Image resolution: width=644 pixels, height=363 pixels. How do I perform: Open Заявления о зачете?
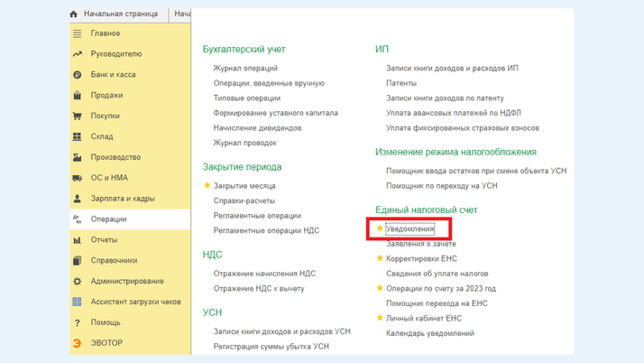(421, 244)
